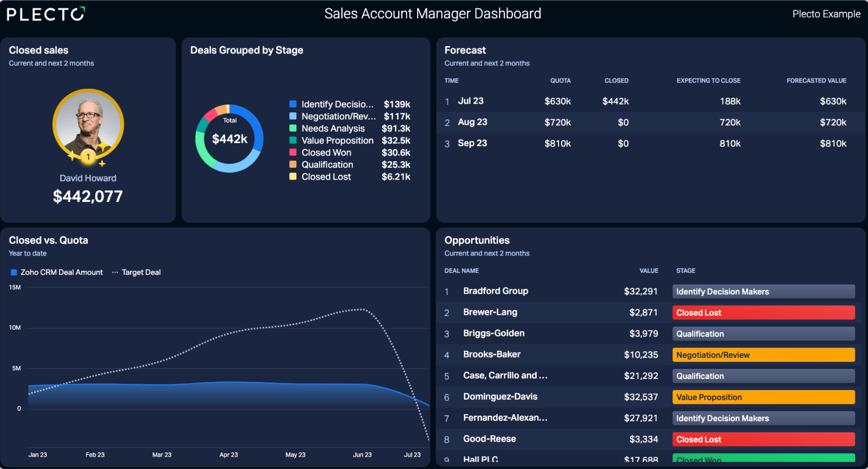Click Brewer-Lang's Closed Lost stage badge
Image resolution: width=868 pixels, height=469 pixels.
tap(763, 313)
